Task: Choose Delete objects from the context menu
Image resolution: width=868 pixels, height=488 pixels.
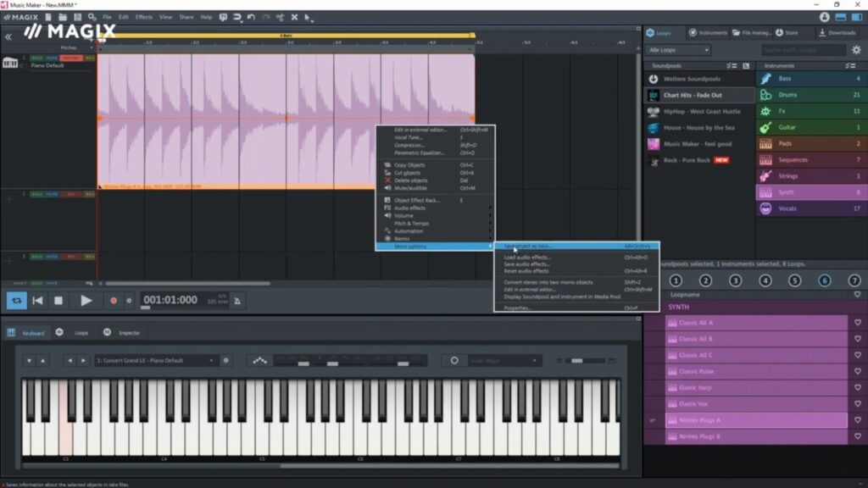Action: pos(435,180)
